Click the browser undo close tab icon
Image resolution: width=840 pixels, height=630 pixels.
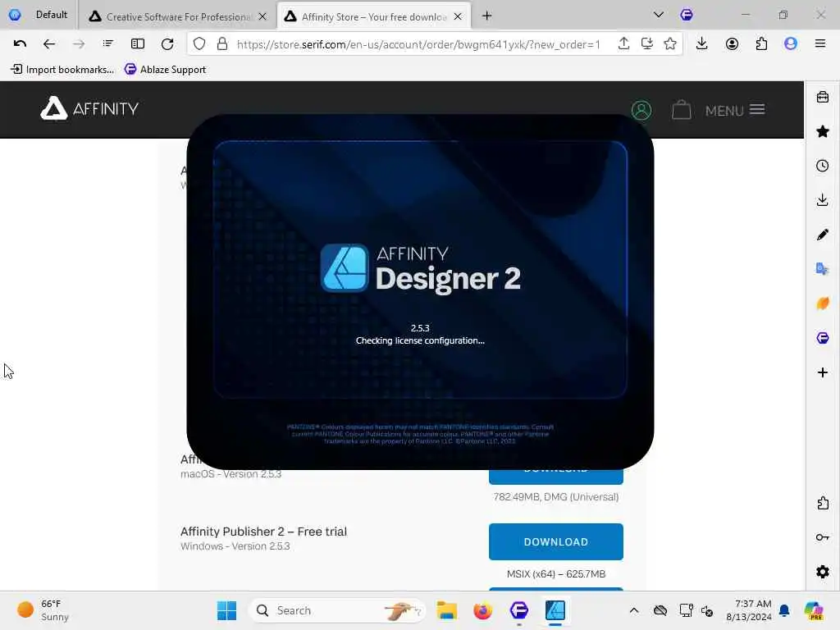20,44
